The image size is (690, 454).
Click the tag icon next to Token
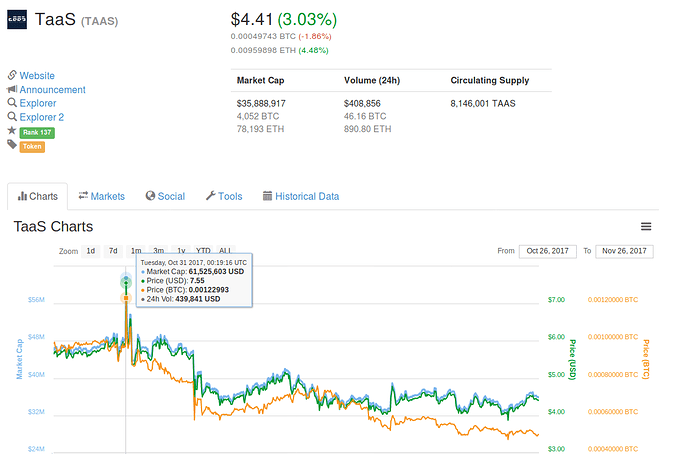[x=12, y=144]
